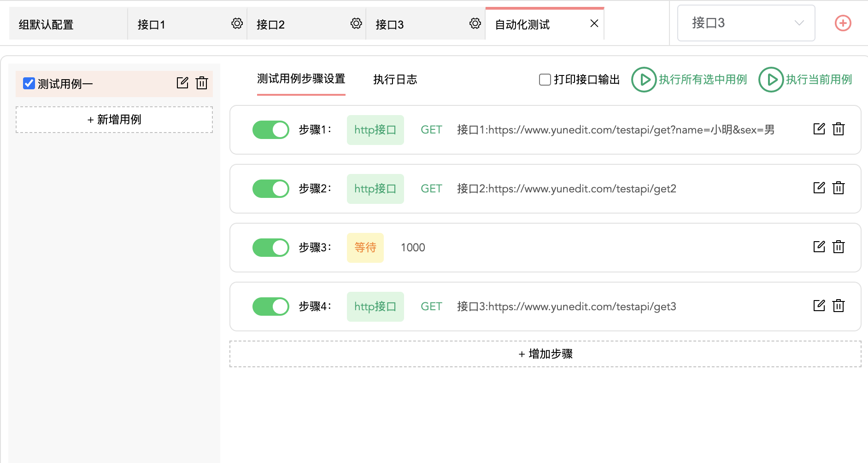
Task: Switch to 接口1 tab
Action: [x=187, y=24]
